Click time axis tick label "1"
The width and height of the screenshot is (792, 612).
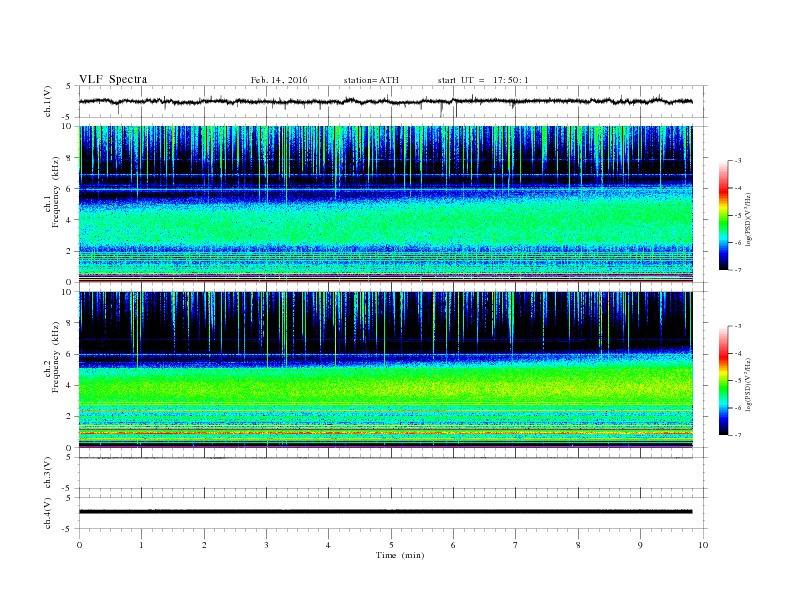pyautogui.click(x=141, y=545)
